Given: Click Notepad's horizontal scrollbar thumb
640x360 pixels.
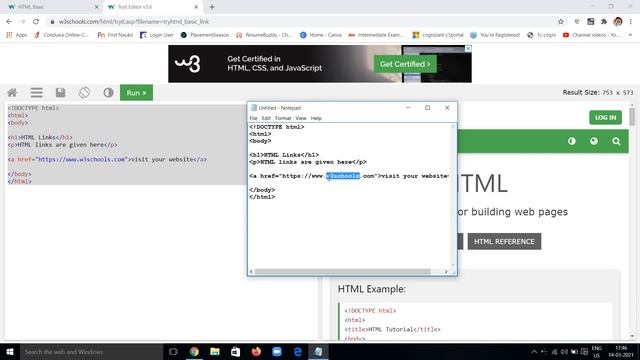Looking at the screenshot, I should point(342,271).
